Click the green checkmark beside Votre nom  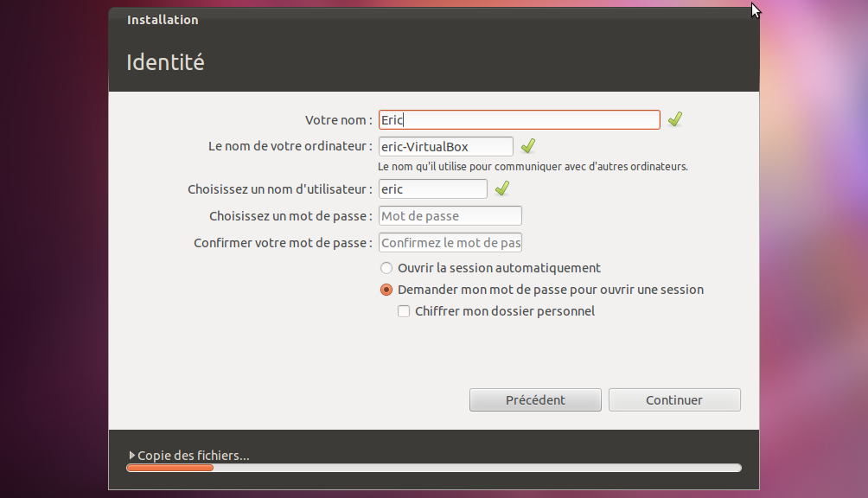[x=675, y=119]
